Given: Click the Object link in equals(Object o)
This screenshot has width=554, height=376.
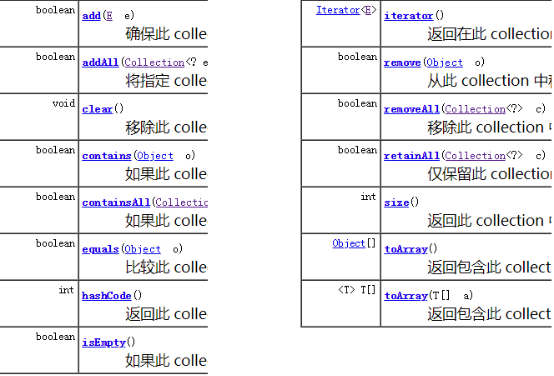Looking at the screenshot, I should [142, 249].
